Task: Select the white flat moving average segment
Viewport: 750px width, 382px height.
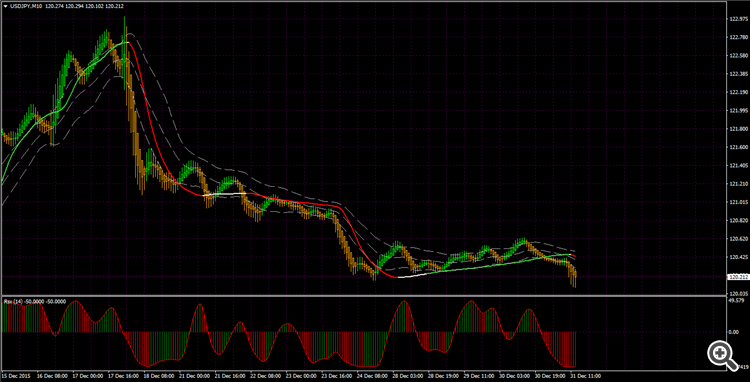Action: click(x=224, y=194)
